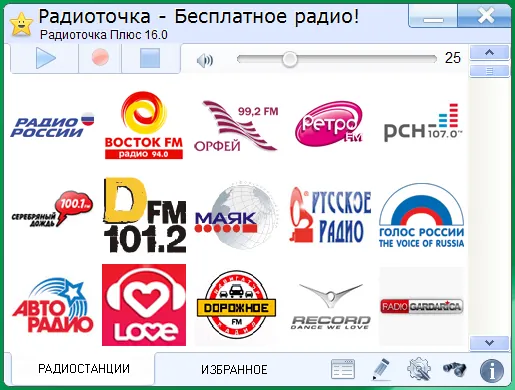Image resolution: width=515 pixels, height=390 pixels.
Task: Show program info via the blue info icon
Action: pyautogui.click(x=492, y=370)
